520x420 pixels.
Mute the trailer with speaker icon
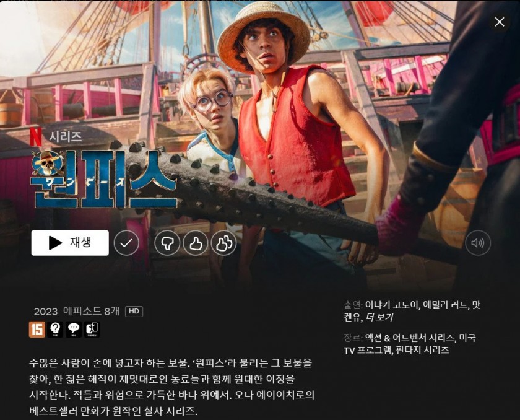pyautogui.click(x=478, y=243)
